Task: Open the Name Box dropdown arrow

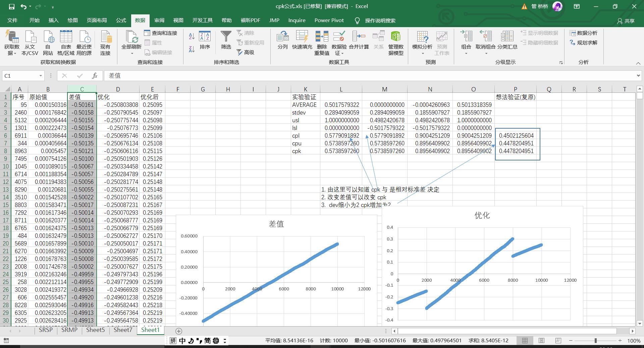Action: pos(41,76)
